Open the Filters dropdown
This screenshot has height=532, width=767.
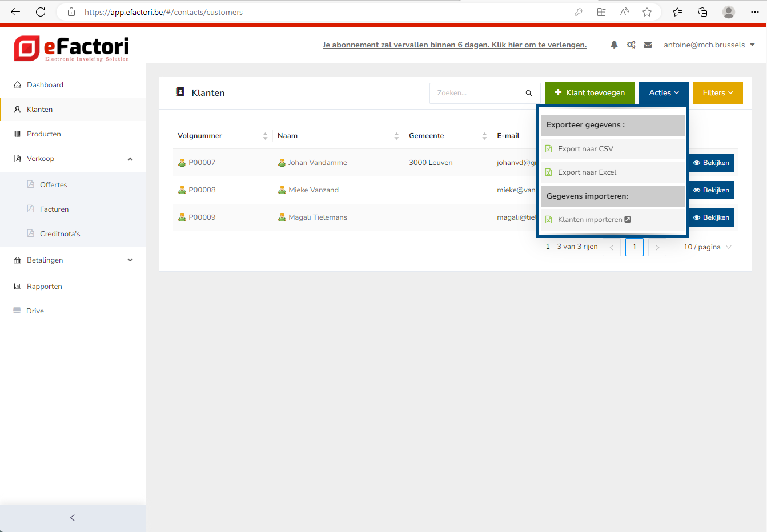coord(717,93)
